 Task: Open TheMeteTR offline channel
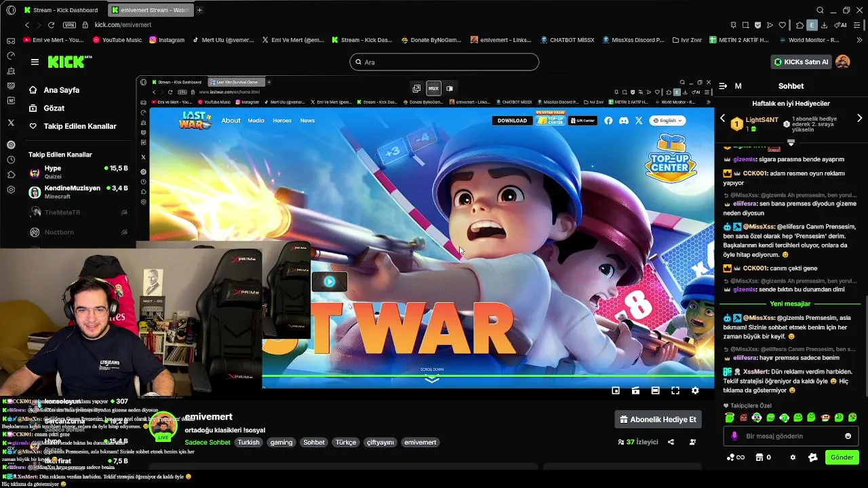point(78,213)
